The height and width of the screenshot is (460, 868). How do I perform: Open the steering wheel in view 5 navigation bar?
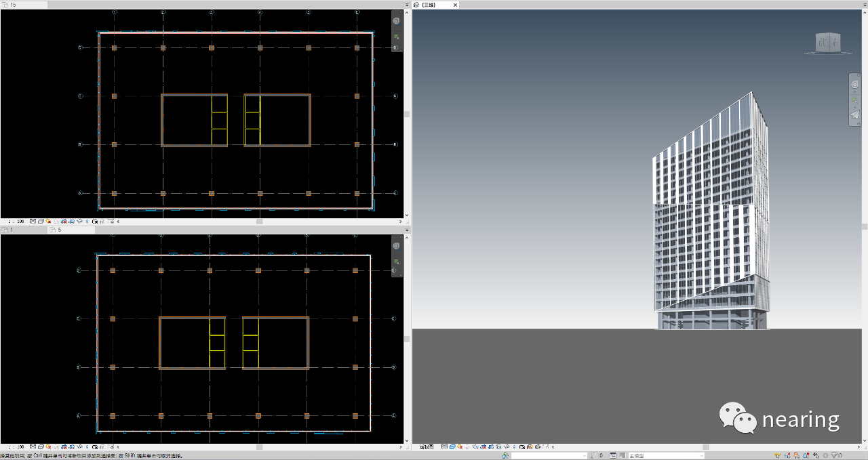(397, 247)
